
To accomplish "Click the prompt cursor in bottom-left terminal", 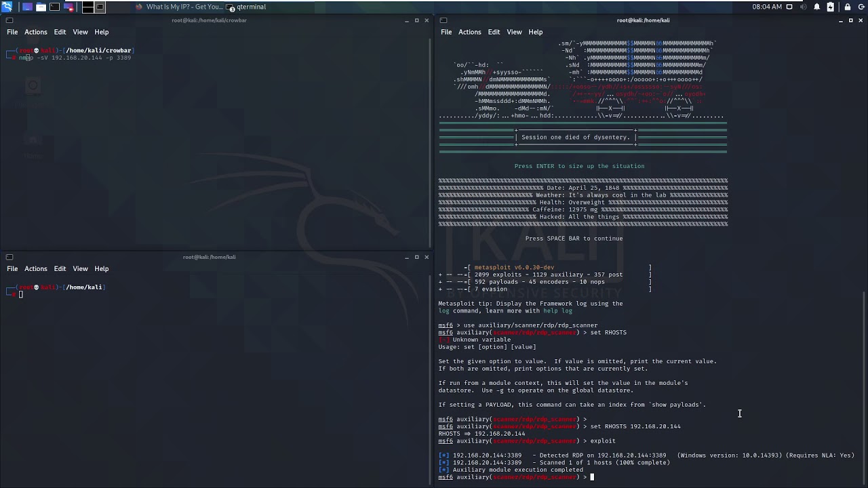I will [21, 294].
